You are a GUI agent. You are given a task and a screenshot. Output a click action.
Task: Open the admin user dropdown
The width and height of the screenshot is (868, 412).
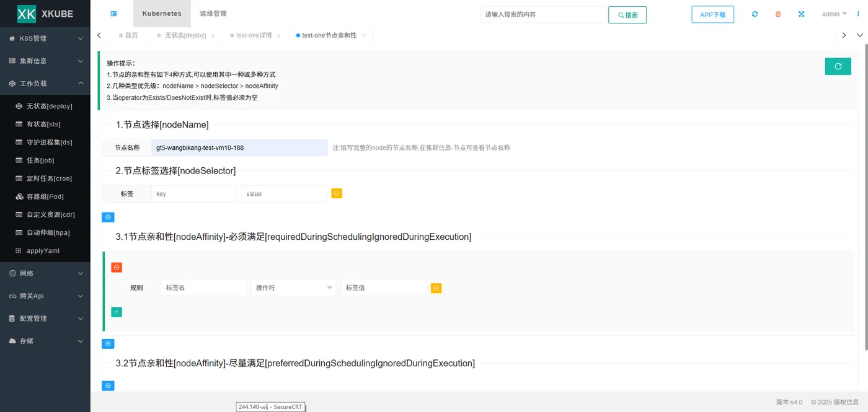[x=834, y=14]
